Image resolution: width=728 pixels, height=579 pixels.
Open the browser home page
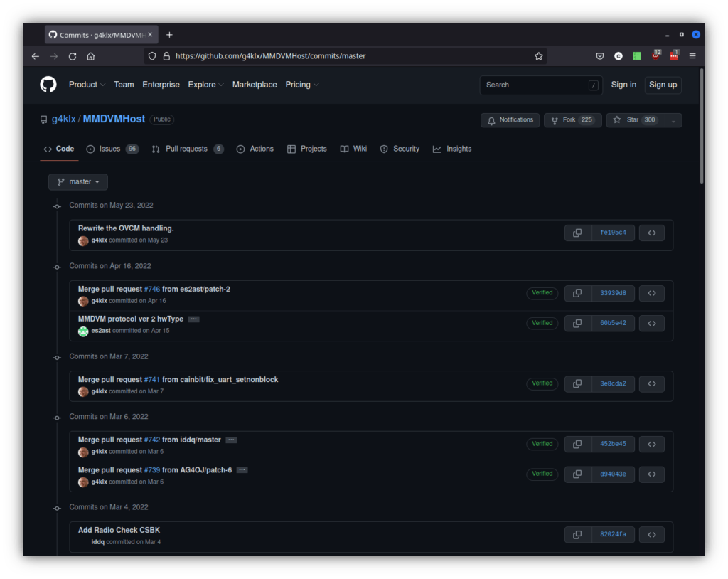(91, 56)
